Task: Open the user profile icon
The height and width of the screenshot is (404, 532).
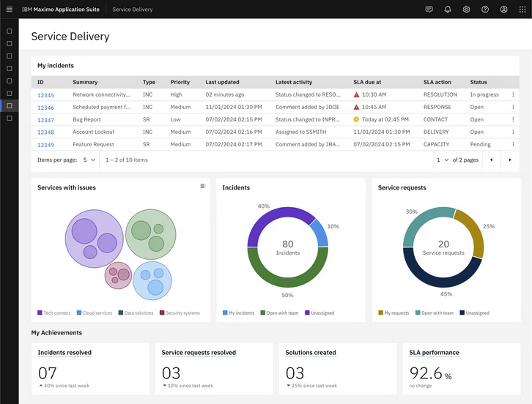Action: coord(503,10)
